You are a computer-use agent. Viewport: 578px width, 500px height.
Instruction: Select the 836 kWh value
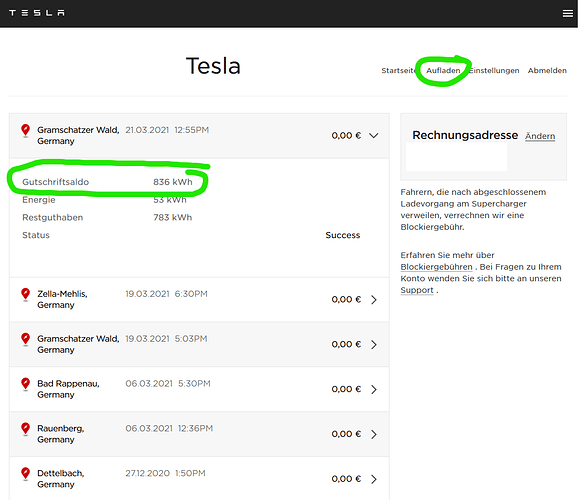point(173,182)
